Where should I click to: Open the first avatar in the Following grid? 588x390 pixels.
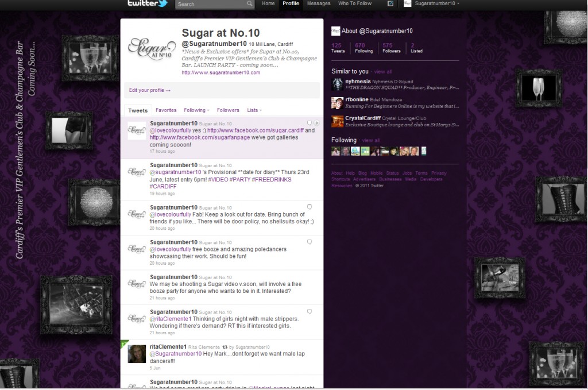[335, 151]
